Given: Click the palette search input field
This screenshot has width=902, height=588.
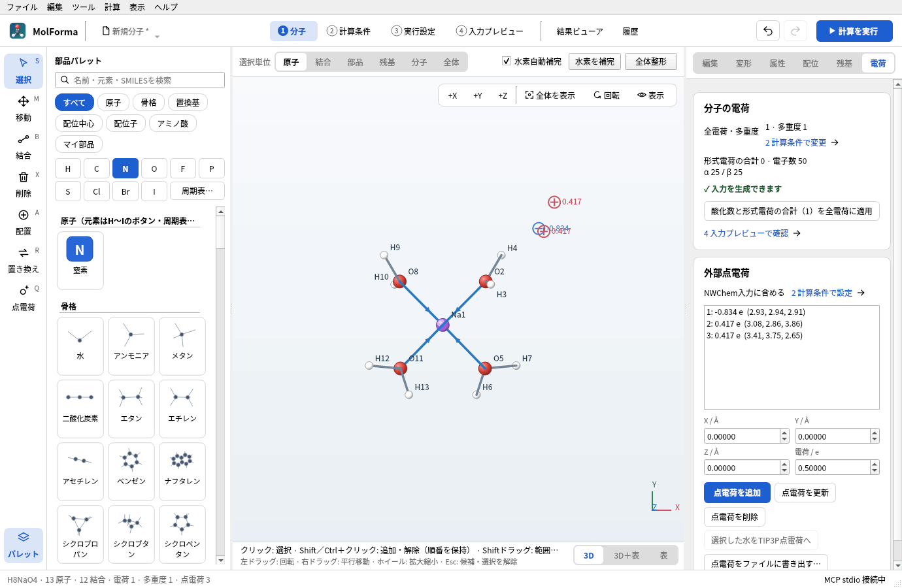Looking at the screenshot, I should (140, 80).
